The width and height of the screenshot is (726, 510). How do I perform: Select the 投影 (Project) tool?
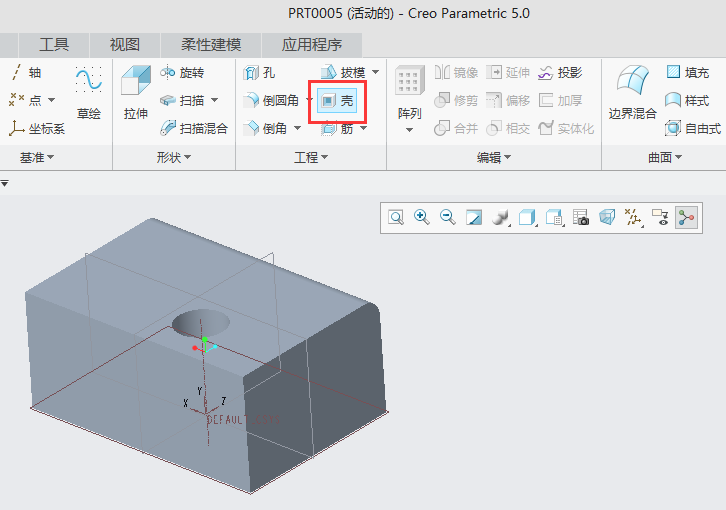click(x=560, y=73)
